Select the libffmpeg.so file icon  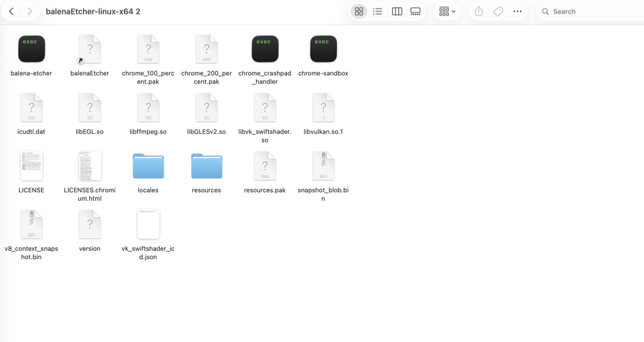tap(148, 108)
